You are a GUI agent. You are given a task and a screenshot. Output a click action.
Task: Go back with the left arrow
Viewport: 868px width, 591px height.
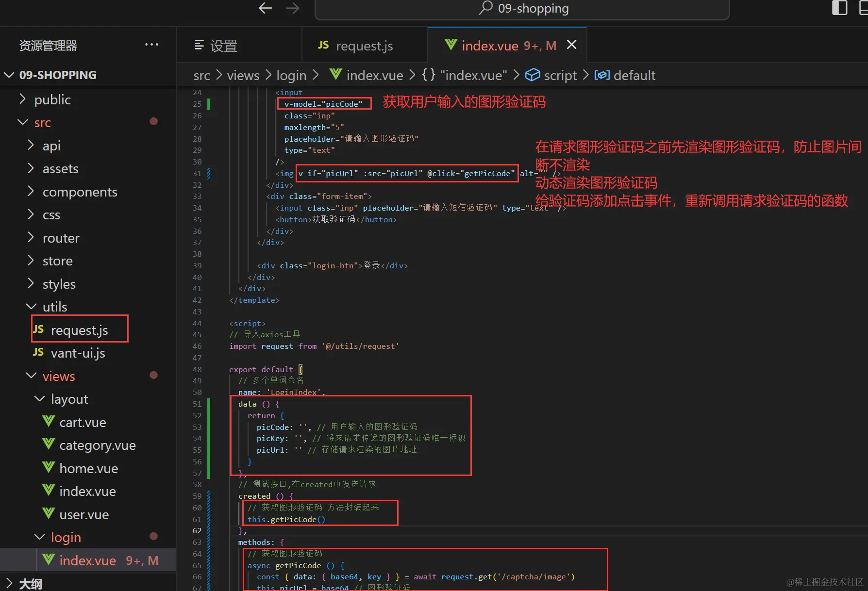265,8
